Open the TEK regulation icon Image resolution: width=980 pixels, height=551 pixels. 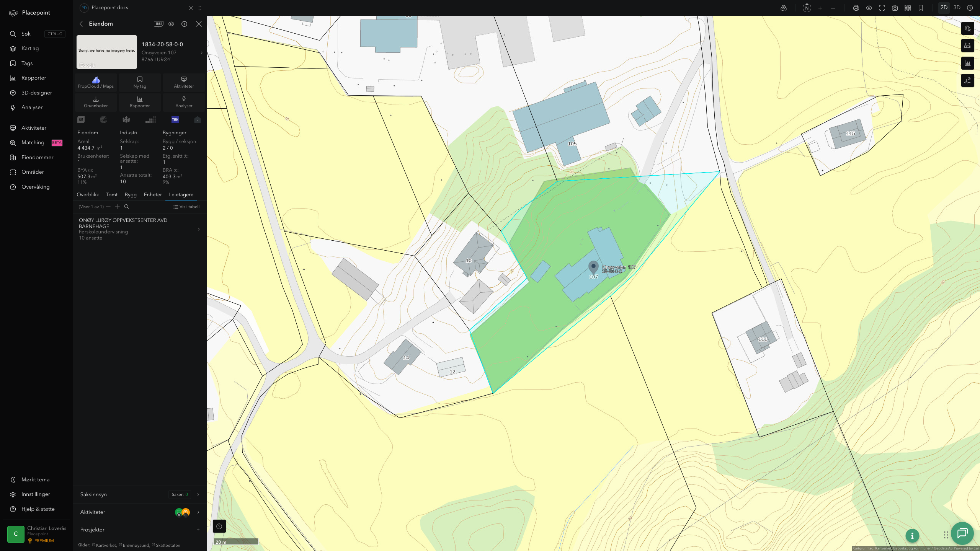click(x=175, y=120)
